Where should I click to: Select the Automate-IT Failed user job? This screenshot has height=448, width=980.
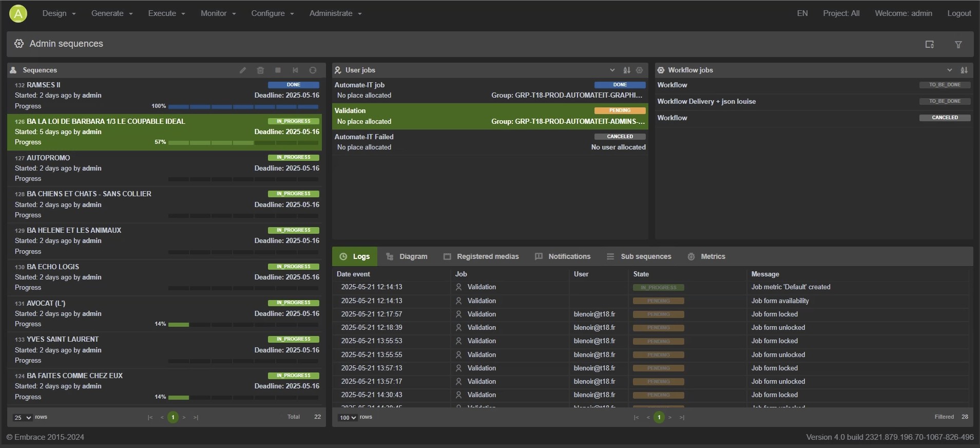click(490, 142)
